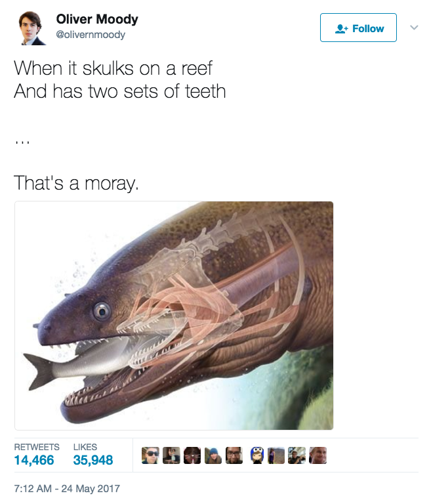
Task: Follow Oliver Moody
Action: pos(358,28)
